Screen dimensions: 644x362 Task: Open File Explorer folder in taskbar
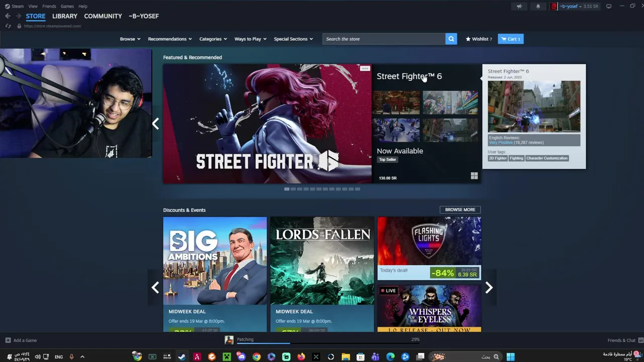346,357
